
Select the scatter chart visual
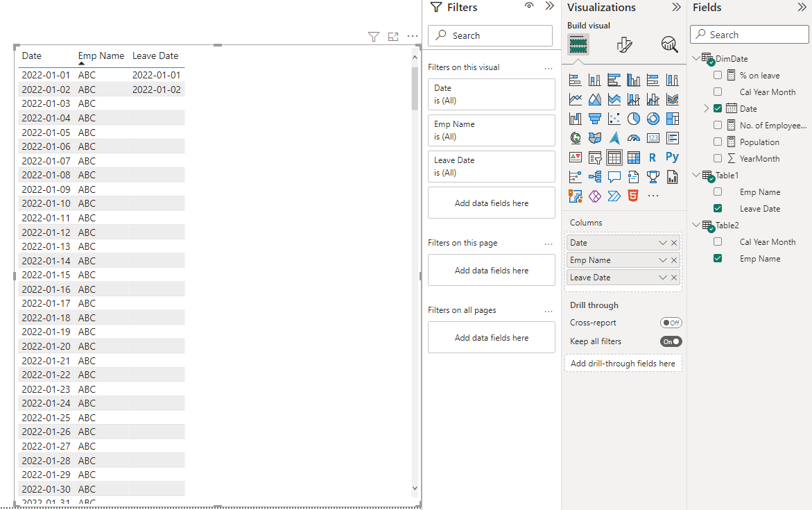[614, 119]
